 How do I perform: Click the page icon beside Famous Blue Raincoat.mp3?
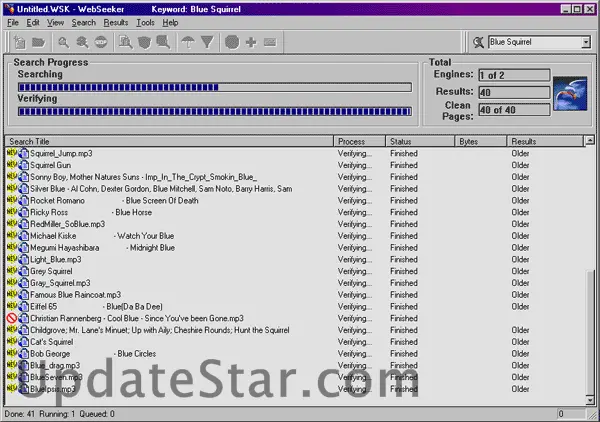click(24, 295)
